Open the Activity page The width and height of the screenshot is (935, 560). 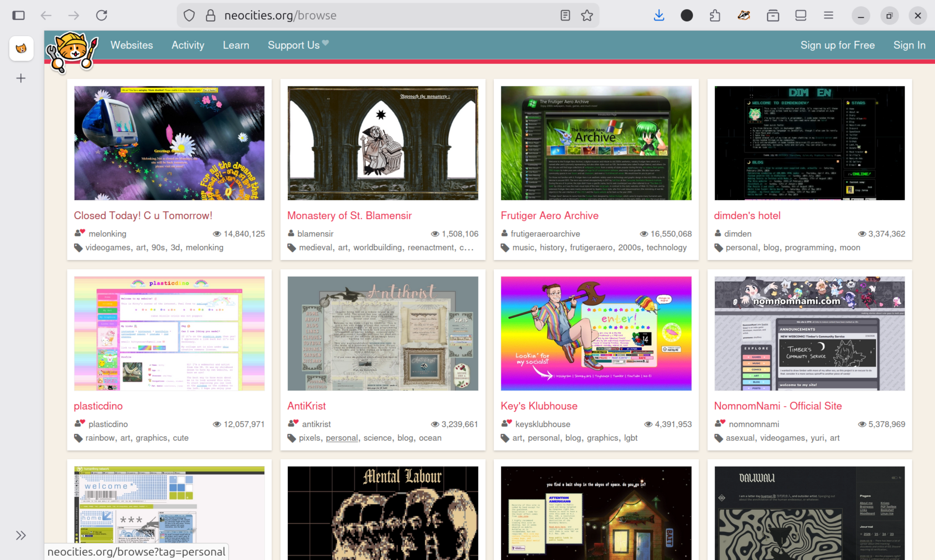(188, 45)
